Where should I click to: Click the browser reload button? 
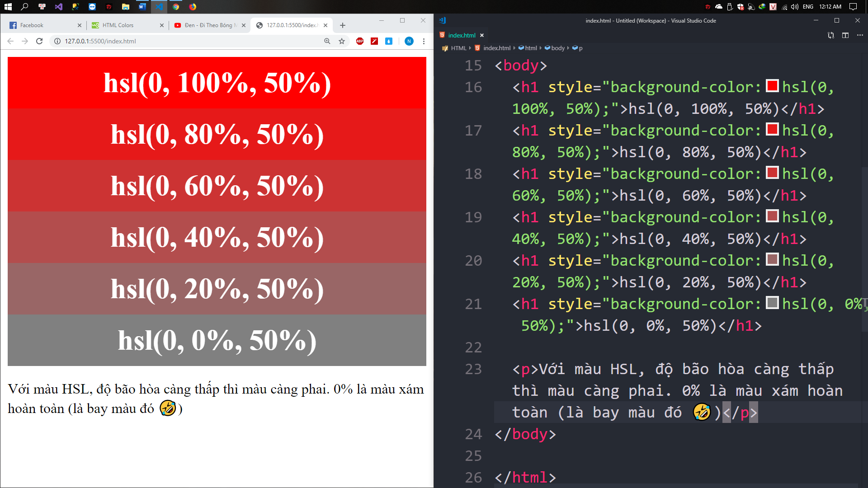pyautogui.click(x=39, y=41)
